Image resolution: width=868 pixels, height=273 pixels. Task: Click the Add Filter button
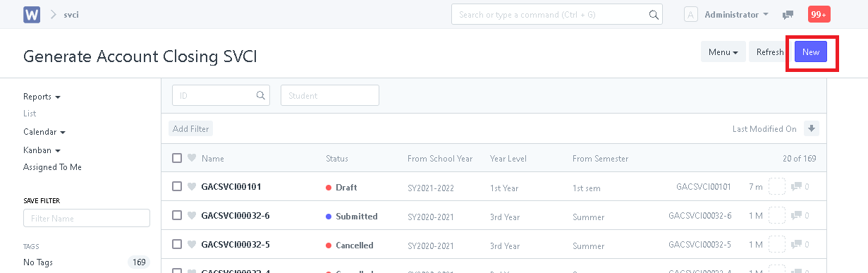190,129
